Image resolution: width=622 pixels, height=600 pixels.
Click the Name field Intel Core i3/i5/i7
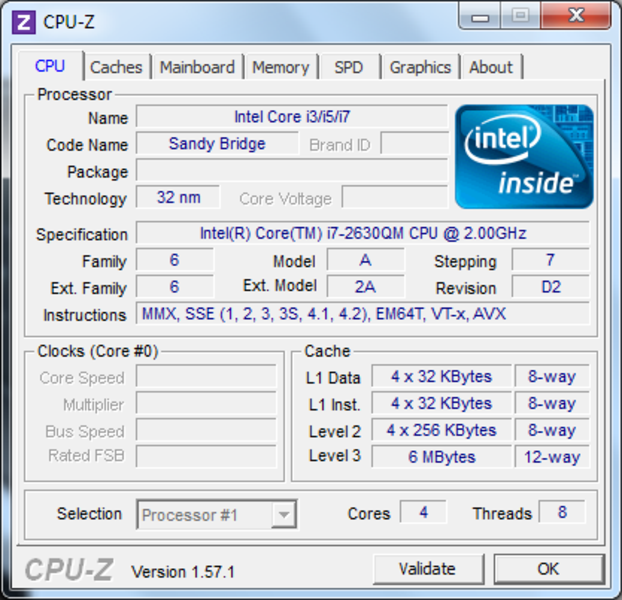[292, 117]
